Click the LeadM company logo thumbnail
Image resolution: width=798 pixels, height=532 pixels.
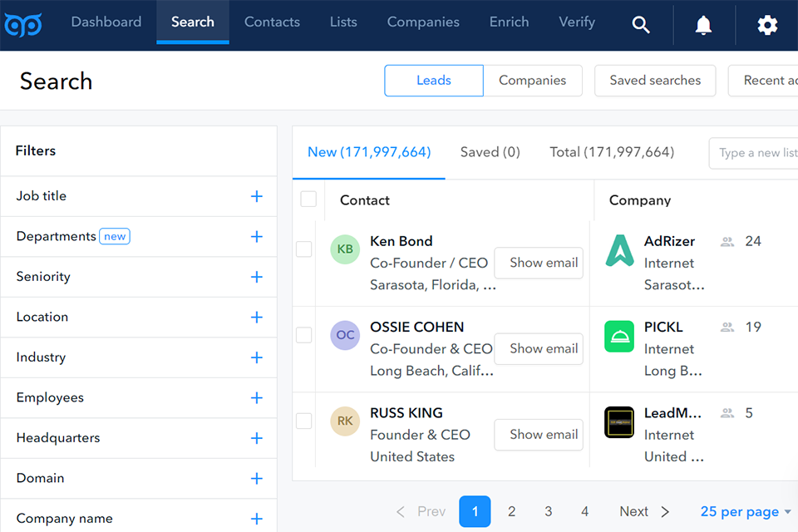click(x=618, y=421)
